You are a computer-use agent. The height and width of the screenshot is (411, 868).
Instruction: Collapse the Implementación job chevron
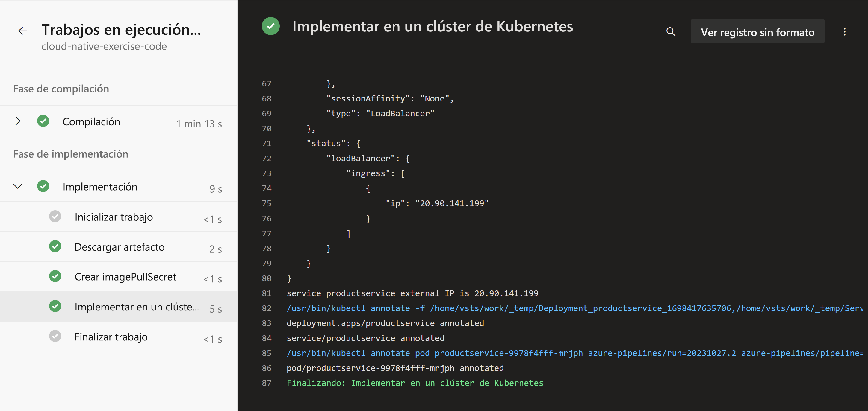pyautogui.click(x=18, y=186)
